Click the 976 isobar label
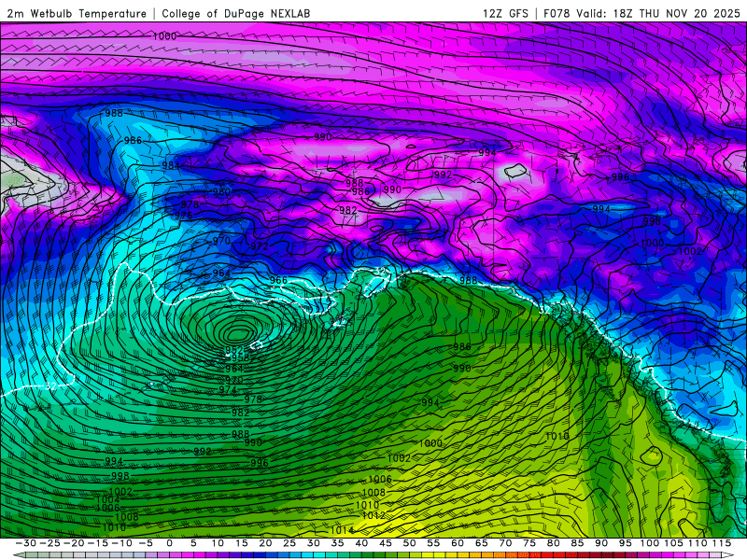Screen dimensions: 747x560 183,216
